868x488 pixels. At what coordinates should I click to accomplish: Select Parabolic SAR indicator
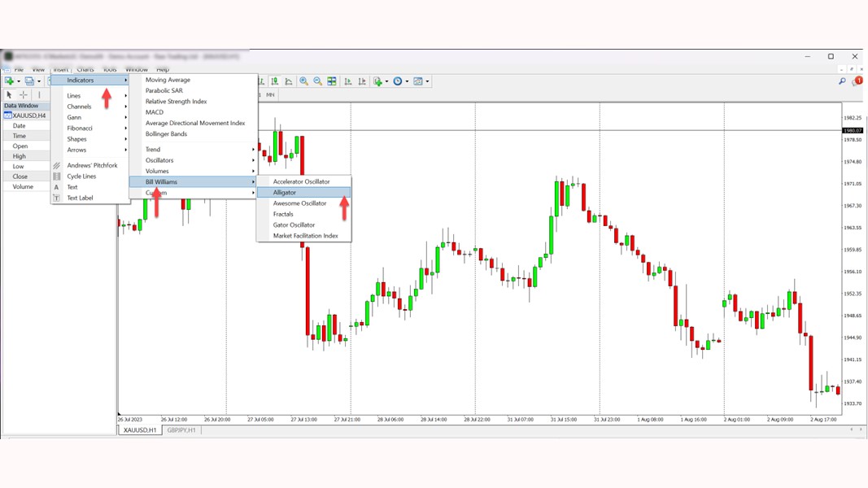193,90
